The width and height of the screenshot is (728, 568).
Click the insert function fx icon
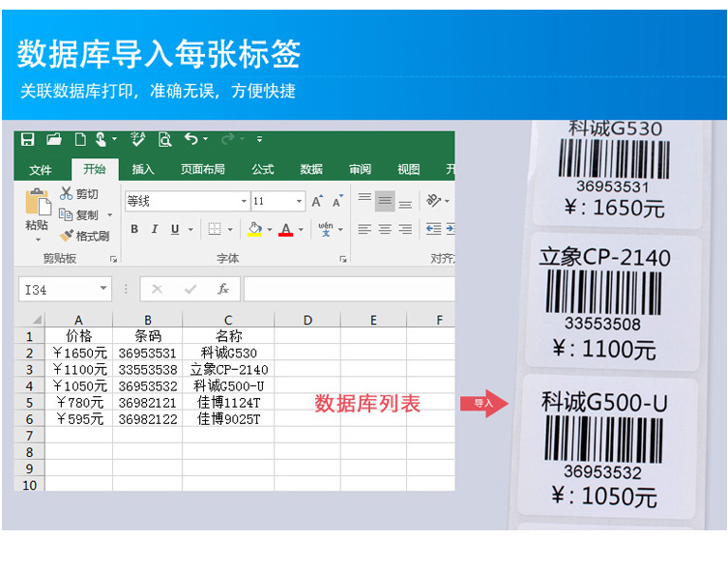click(x=223, y=289)
